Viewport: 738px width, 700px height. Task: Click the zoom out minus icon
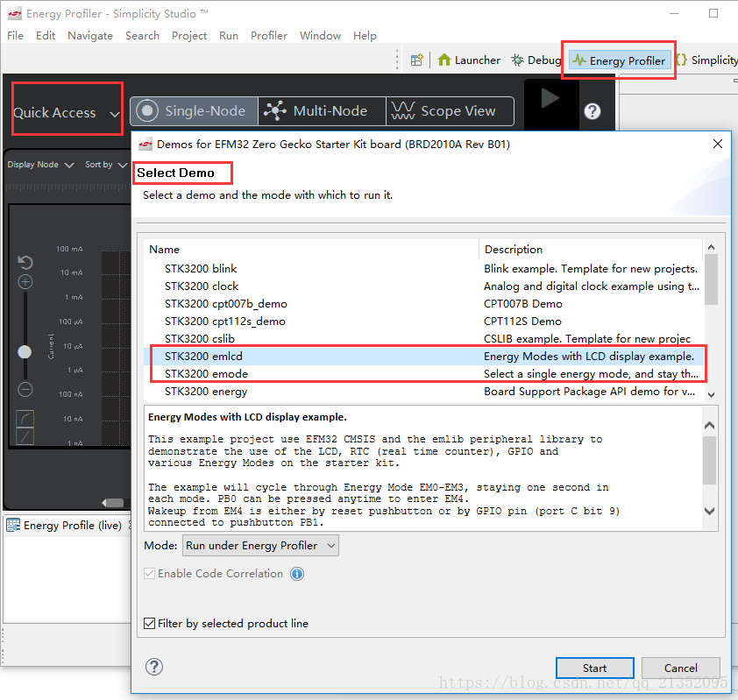click(25, 390)
